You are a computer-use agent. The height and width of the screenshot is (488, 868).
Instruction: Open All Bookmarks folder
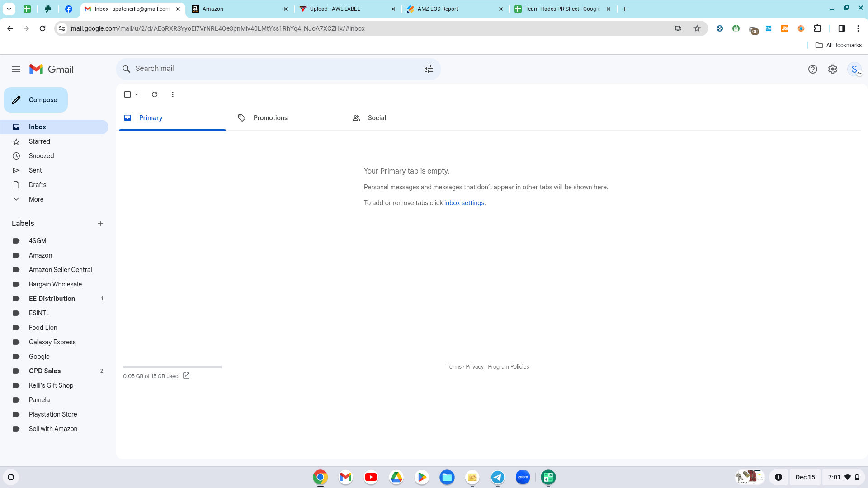(x=838, y=45)
